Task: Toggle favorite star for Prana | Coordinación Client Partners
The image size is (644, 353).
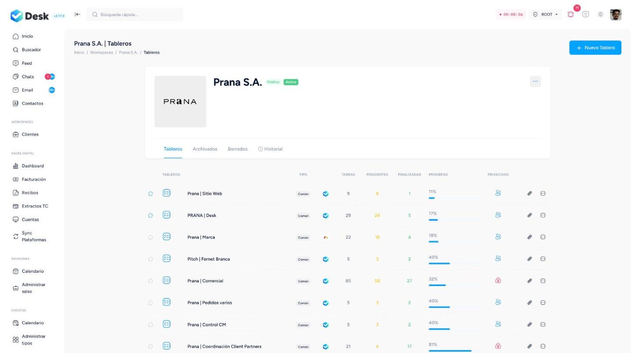Action: (150, 346)
